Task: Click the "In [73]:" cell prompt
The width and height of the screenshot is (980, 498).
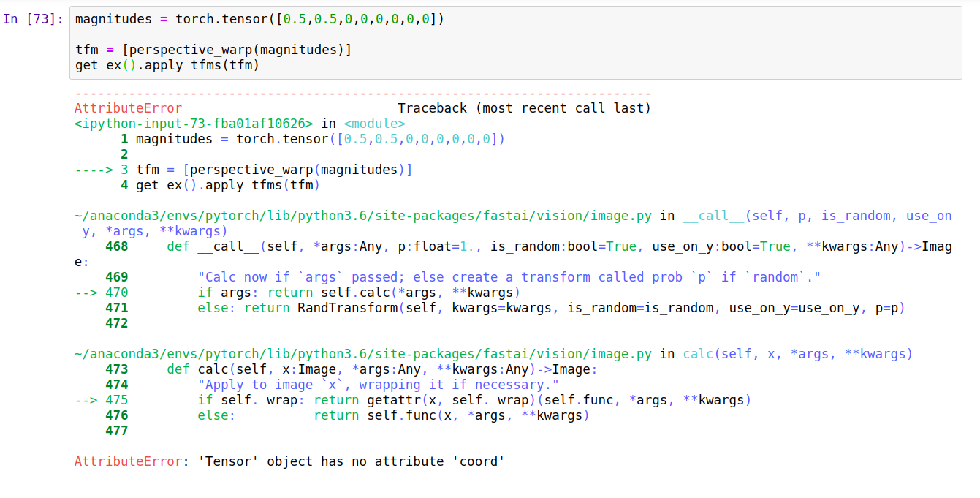Action: pos(34,19)
